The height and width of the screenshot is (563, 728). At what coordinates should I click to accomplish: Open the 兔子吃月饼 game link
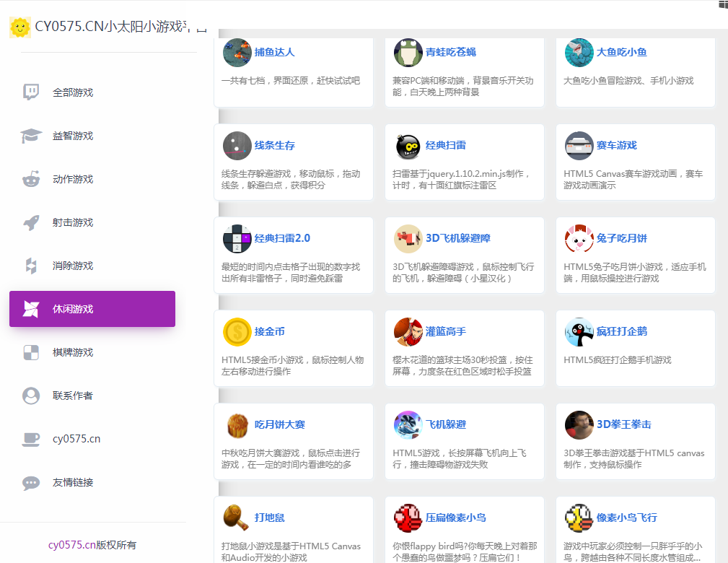pyautogui.click(x=622, y=238)
